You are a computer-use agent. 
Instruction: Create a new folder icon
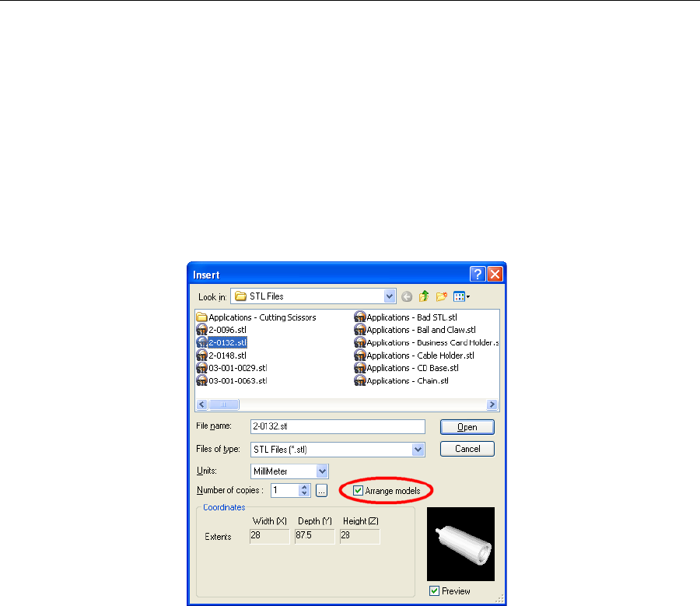(442, 296)
